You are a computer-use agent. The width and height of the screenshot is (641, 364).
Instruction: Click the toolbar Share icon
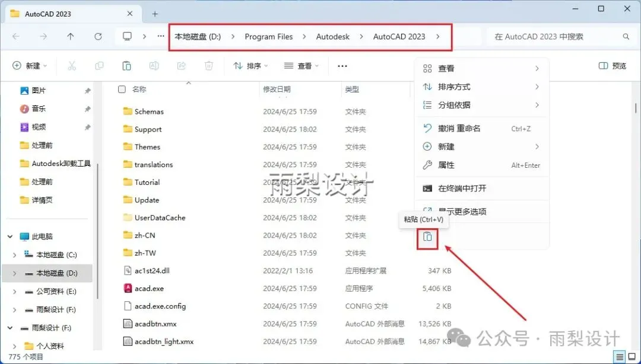[x=181, y=66]
